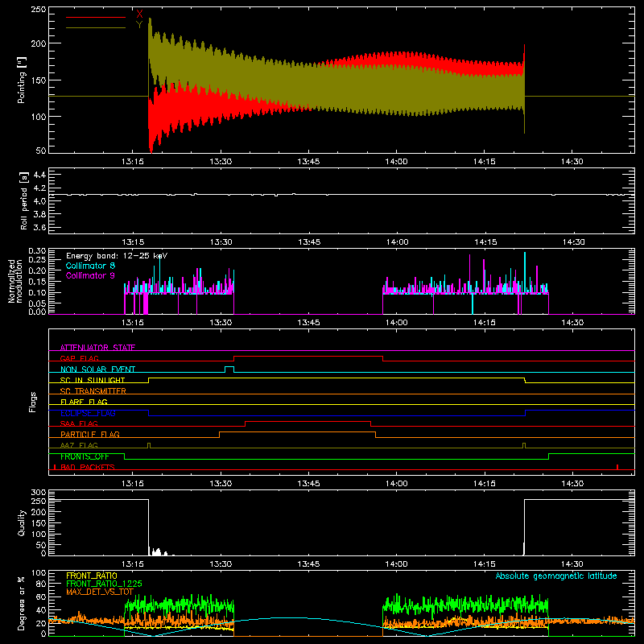Click the olive Y legend line sample
Viewport: 644px width, 644px height.
(96, 28)
